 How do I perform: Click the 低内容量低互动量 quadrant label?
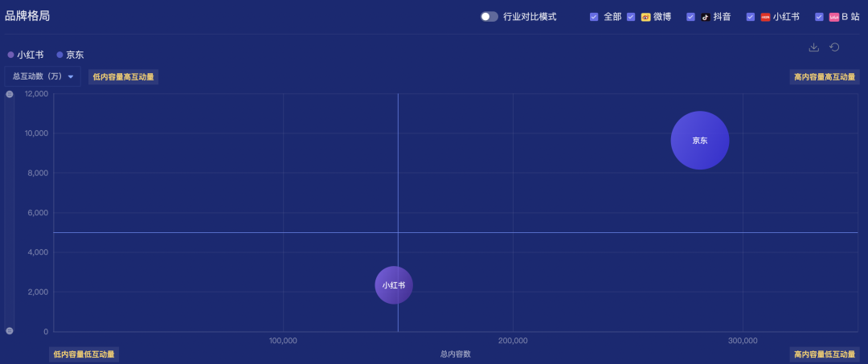tap(84, 354)
